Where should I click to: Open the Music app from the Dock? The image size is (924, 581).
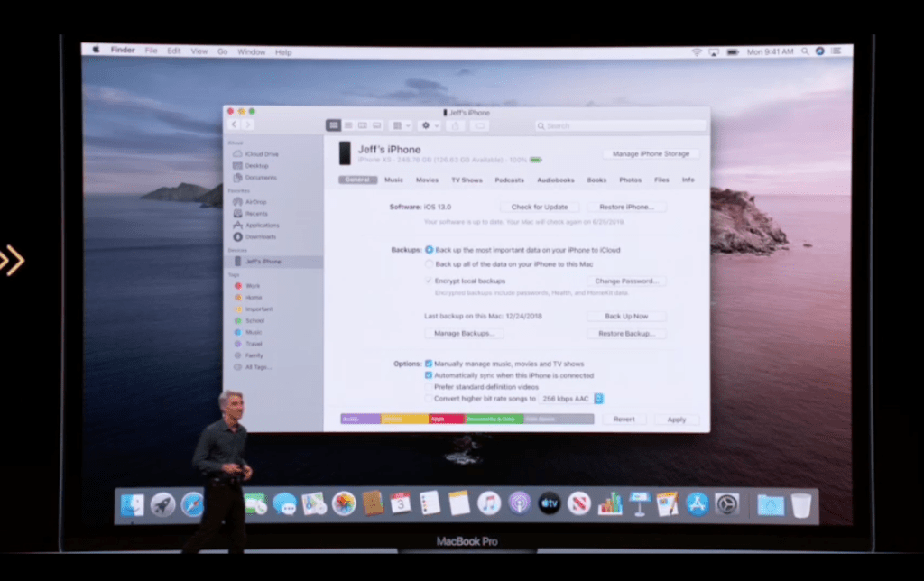point(489,503)
